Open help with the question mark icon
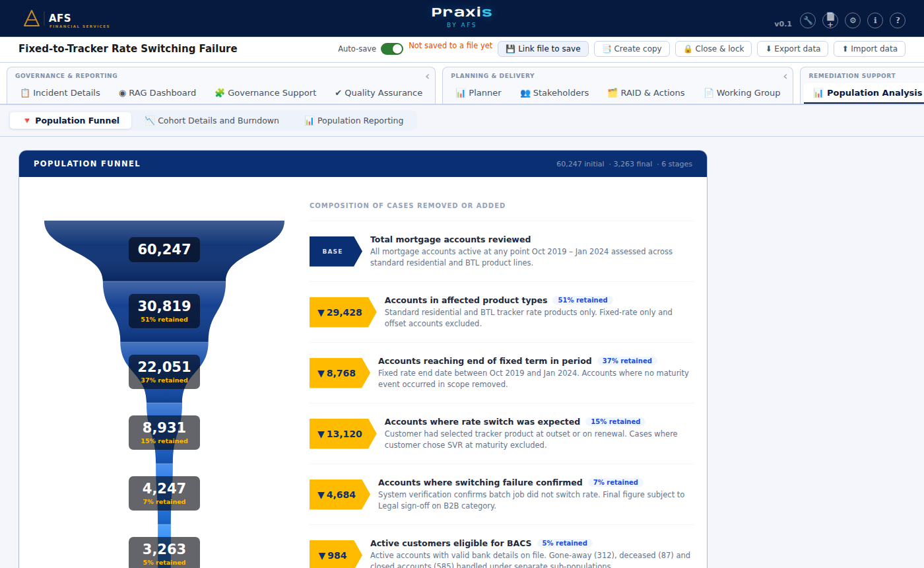Screen dimensions: 924x568 tap(898, 20)
